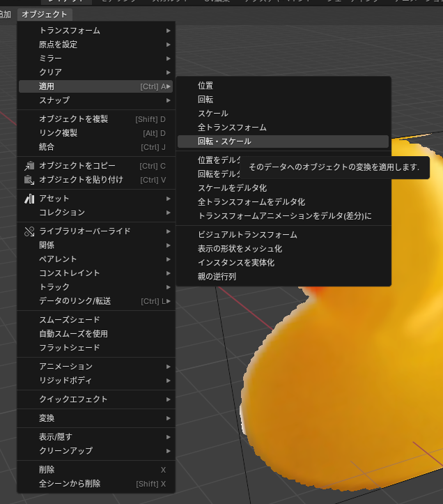Click the ライブラリオーバーライド icon
The image size is (443, 504).
pyautogui.click(x=29, y=231)
